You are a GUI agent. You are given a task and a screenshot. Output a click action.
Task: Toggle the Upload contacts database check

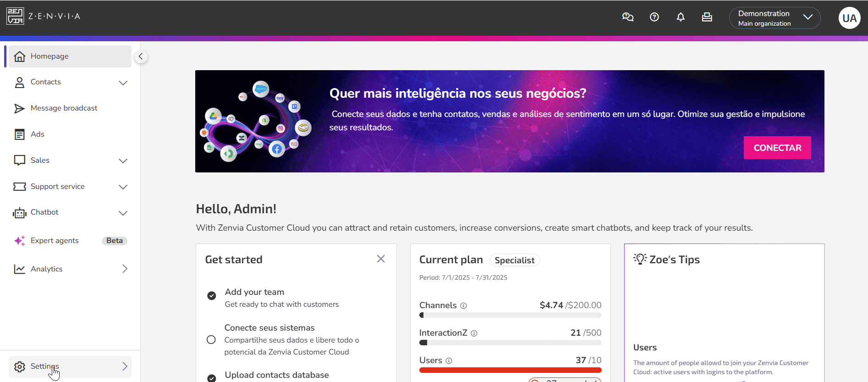point(212,378)
